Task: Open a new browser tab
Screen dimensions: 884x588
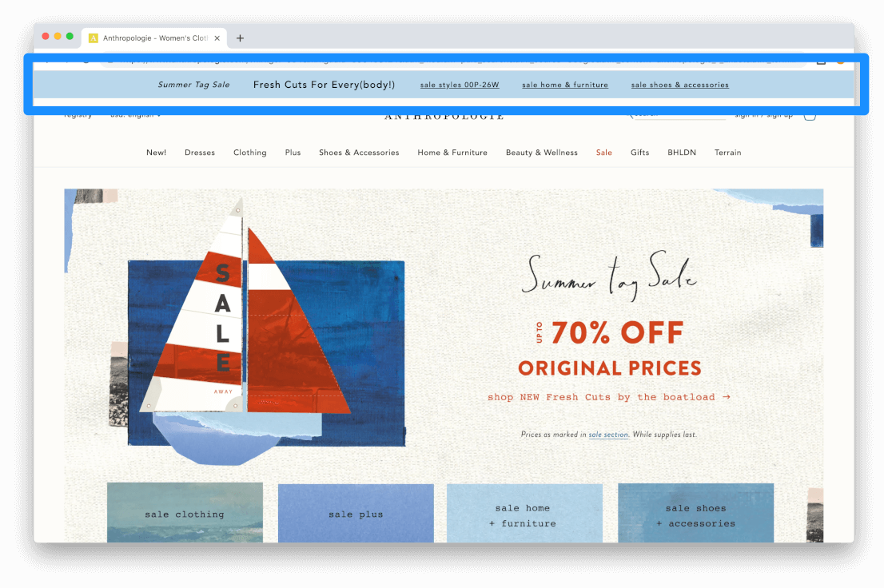Action: pos(240,38)
